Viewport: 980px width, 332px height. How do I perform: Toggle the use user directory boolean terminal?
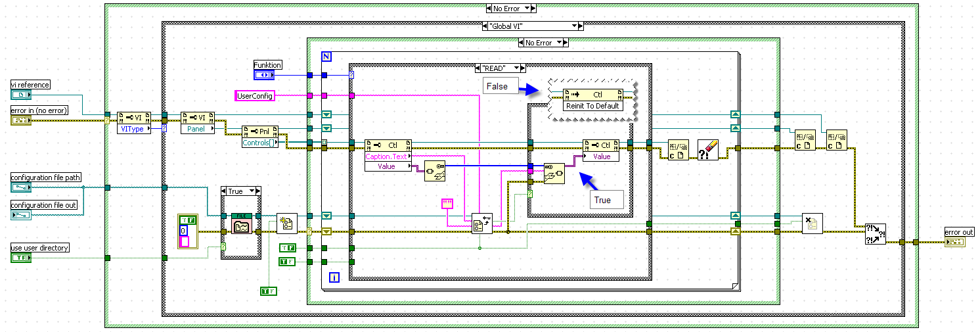pyautogui.click(x=20, y=258)
